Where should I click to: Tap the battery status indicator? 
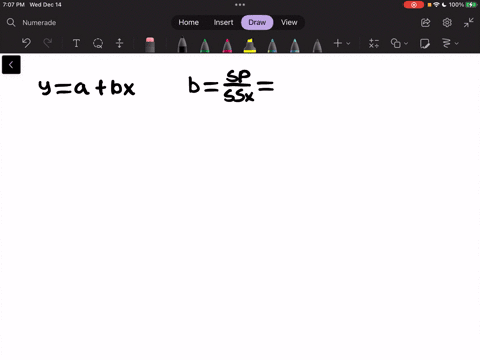point(471,5)
